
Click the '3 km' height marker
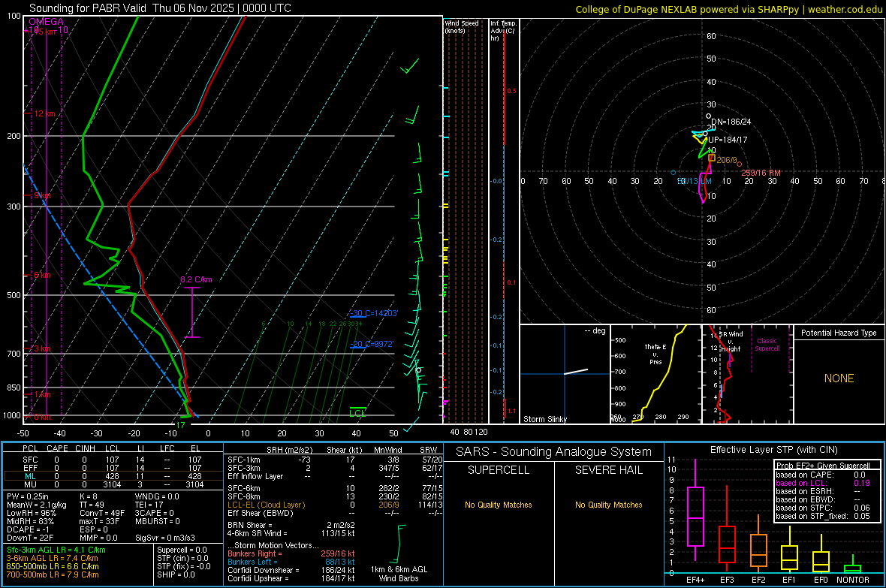[42, 348]
